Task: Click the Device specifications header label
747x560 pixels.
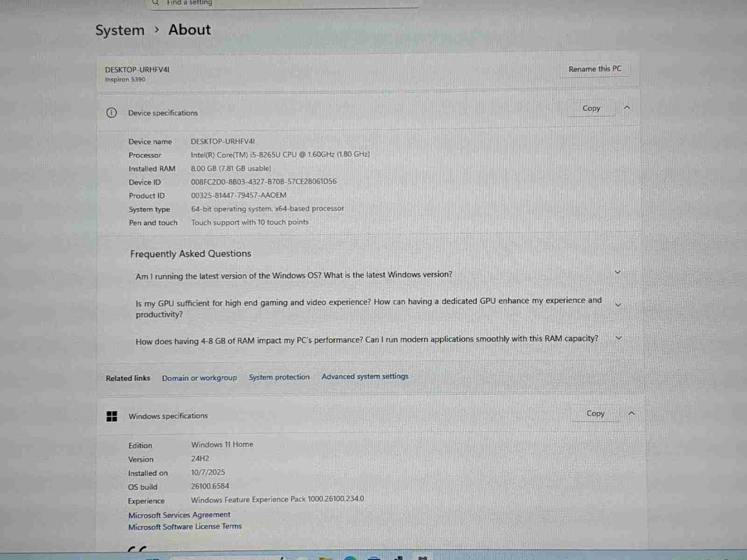Action: (x=163, y=113)
